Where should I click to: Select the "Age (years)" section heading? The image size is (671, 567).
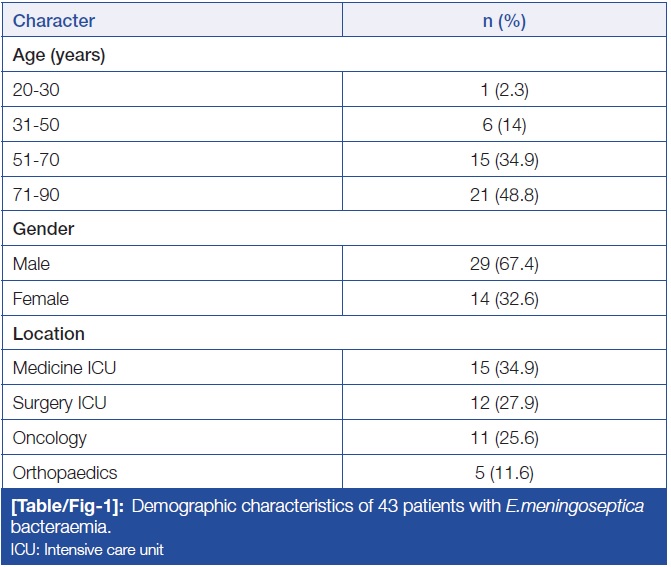59,56
